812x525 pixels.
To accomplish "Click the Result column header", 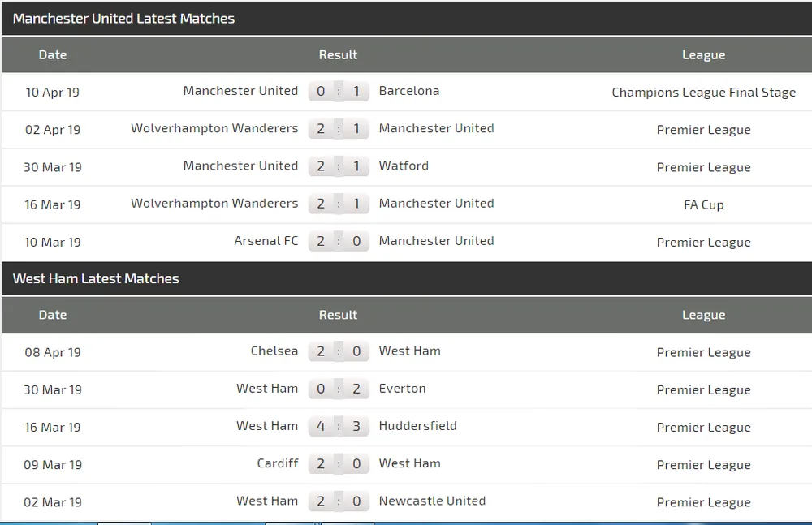I will (x=338, y=54).
